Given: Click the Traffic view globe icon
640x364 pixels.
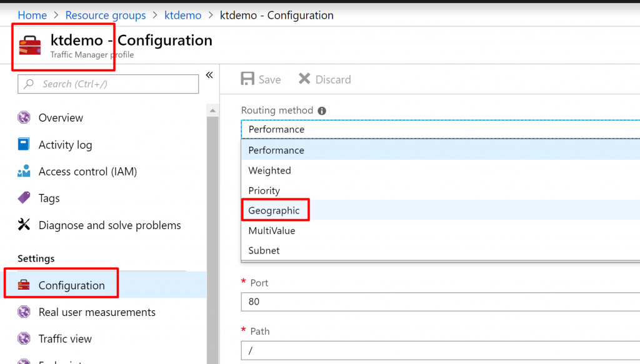Looking at the screenshot, I should tap(24, 338).
